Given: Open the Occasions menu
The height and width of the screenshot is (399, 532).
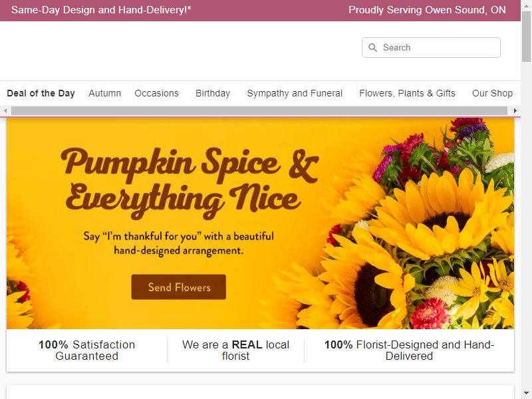Looking at the screenshot, I should pos(156,93).
